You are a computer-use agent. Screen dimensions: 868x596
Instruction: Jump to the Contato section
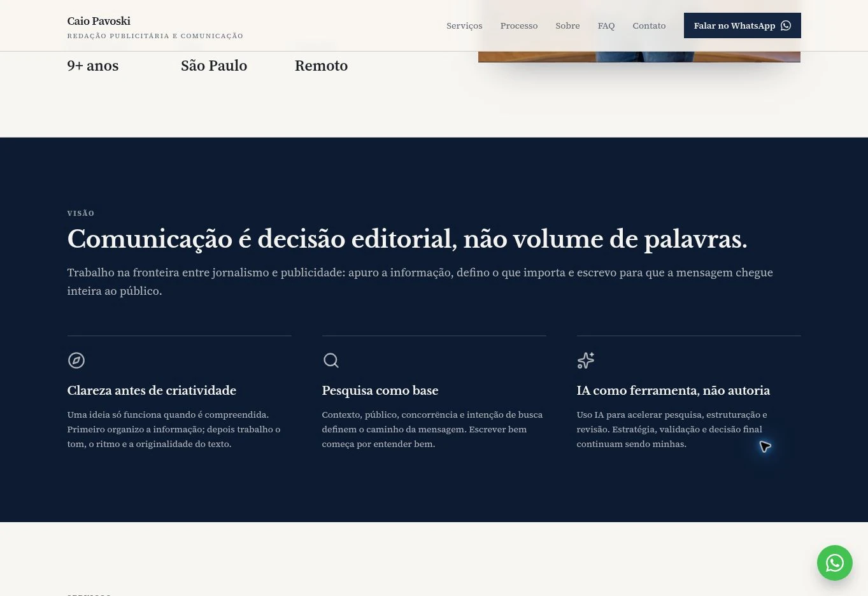pos(649,25)
